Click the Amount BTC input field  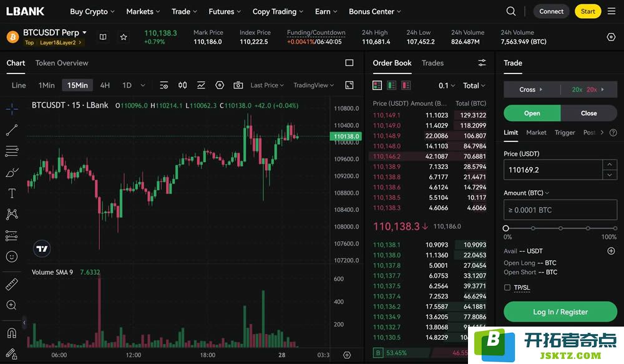coord(560,210)
